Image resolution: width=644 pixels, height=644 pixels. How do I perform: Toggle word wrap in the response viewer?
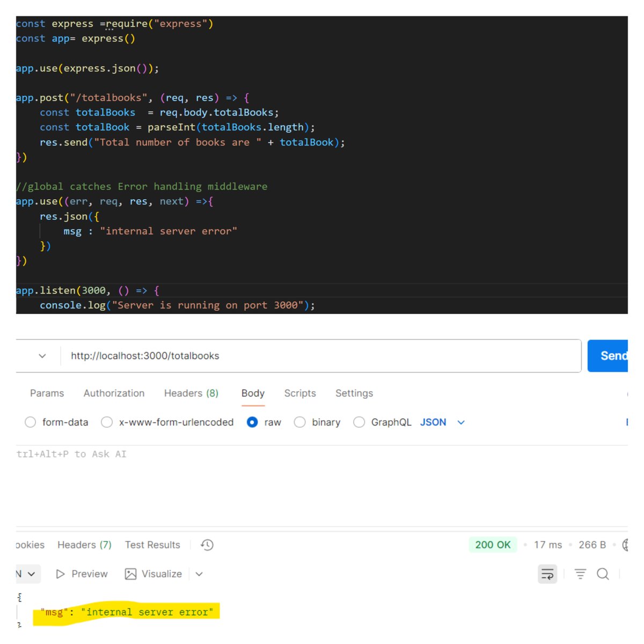click(547, 574)
